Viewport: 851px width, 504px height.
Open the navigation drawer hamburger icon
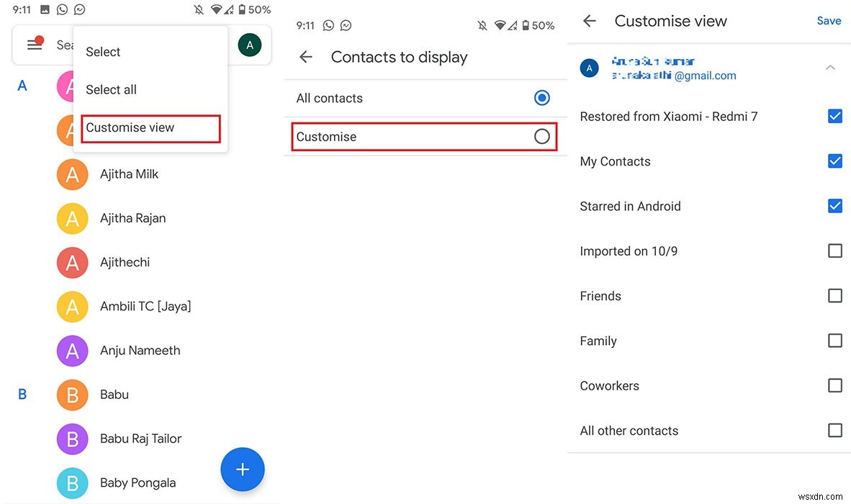(34, 44)
